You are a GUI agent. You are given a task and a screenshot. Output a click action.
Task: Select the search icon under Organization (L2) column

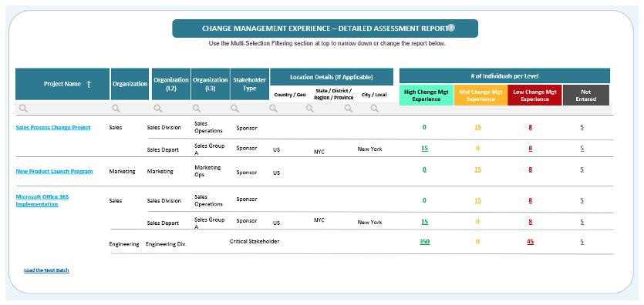click(x=158, y=109)
